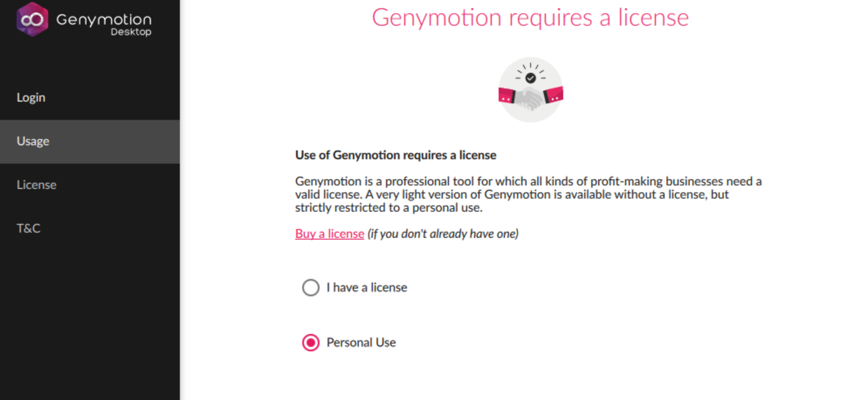The image size is (868, 400).
Task: Click the filled Personal Use radio indicator
Action: pos(311,342)
